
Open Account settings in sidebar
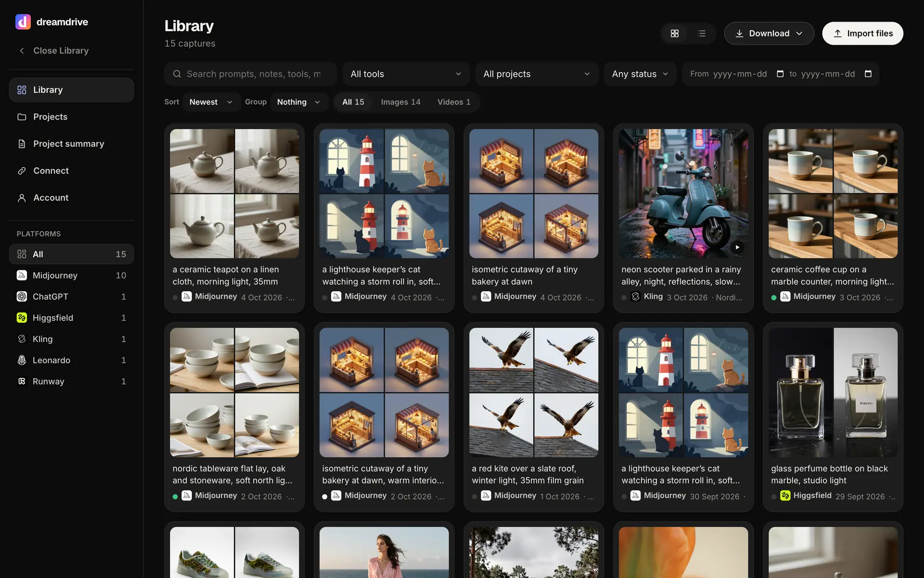(71, 197)
